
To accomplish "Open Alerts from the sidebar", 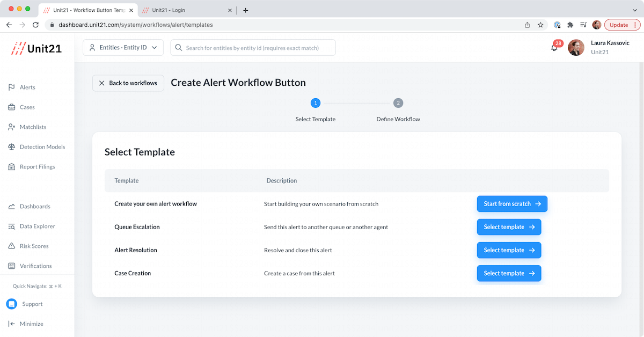I will pyautogui.click(x=27, y=87).
